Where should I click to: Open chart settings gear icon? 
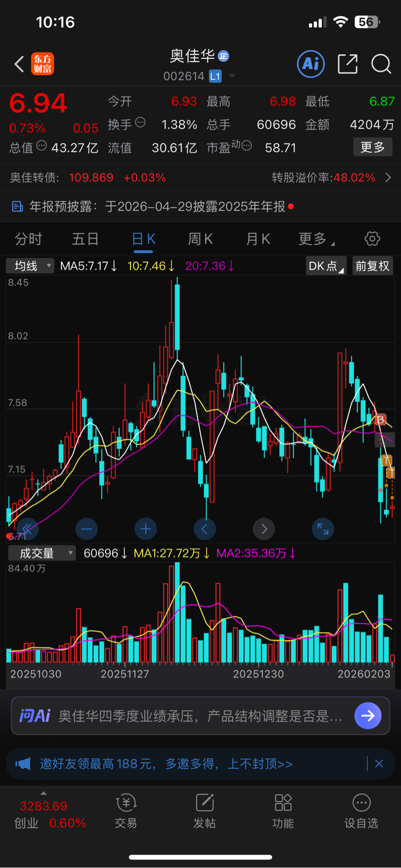(372, 239)
